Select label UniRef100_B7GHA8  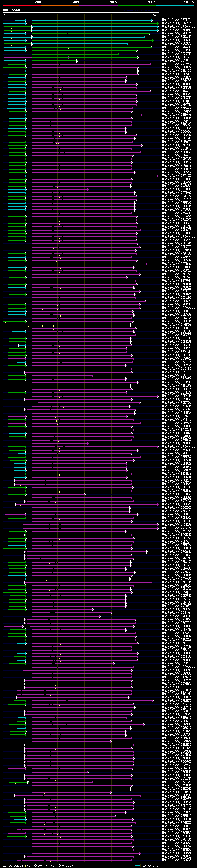click(x=177, y=443)
